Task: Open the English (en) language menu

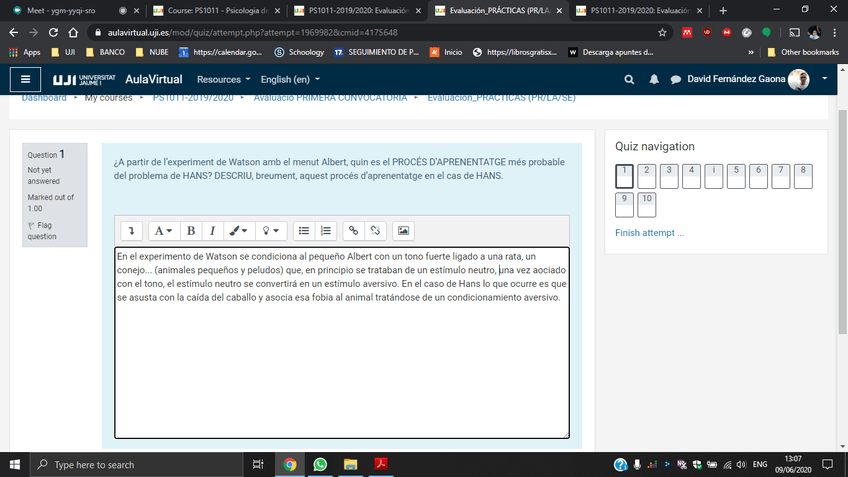Action: pos(290,80)
